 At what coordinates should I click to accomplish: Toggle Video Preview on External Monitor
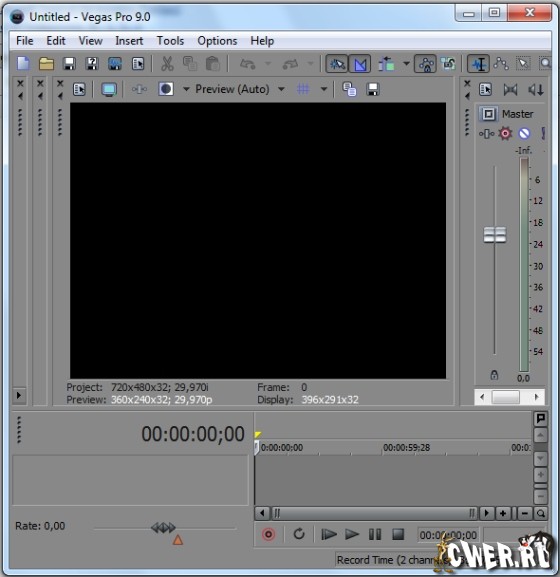(x=109, y=89)
